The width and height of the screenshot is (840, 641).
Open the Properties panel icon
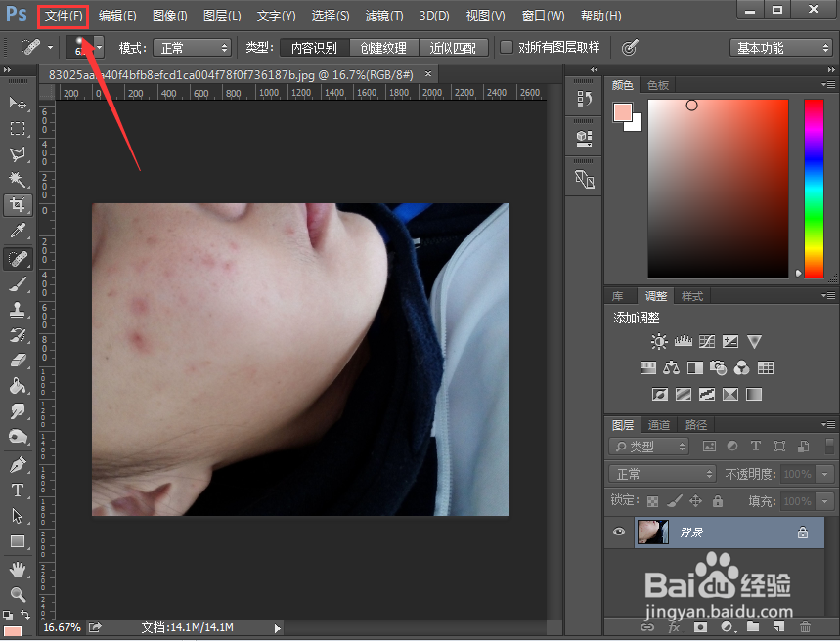584,139
